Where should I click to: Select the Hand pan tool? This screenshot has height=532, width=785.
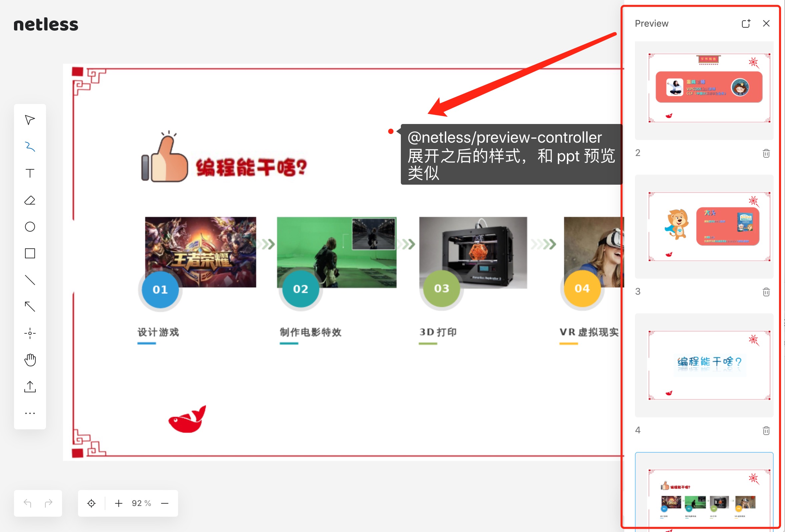(30, 360)
